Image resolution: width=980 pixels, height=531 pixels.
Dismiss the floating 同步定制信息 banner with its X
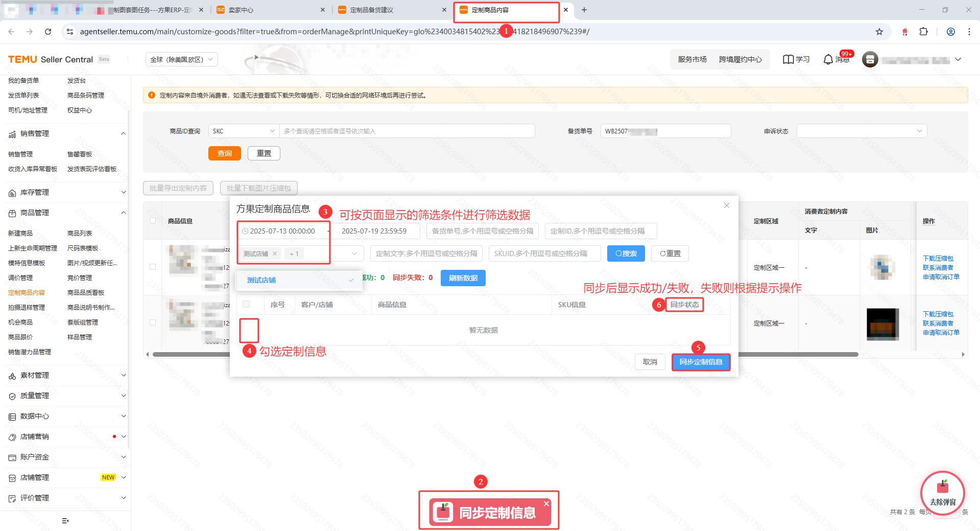point(546,503)
